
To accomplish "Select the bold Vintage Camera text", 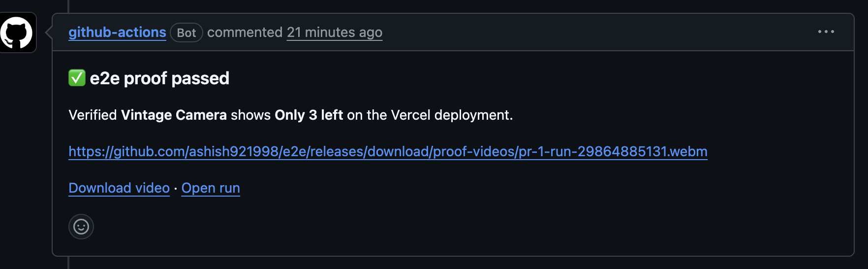I will (174, 115).
